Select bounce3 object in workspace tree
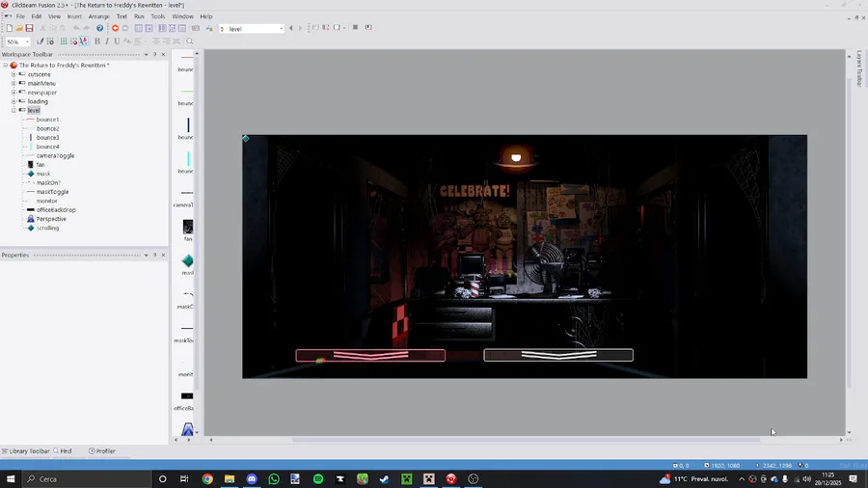The width and height of the screenshot is (868, 488). click(47, 137)
